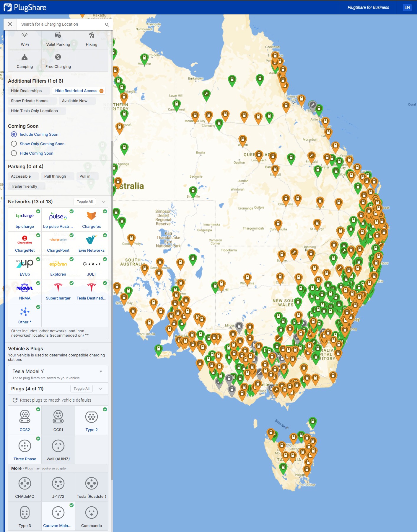Screen dimensions: 417x532
Task: Click the PlugShare logo
Action: [x=25, y=7]
